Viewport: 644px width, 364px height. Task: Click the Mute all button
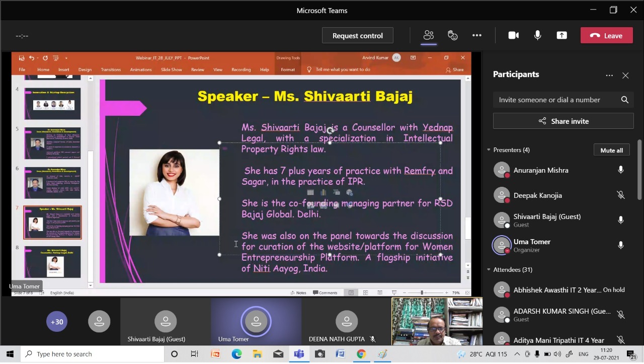click(611, 150)
